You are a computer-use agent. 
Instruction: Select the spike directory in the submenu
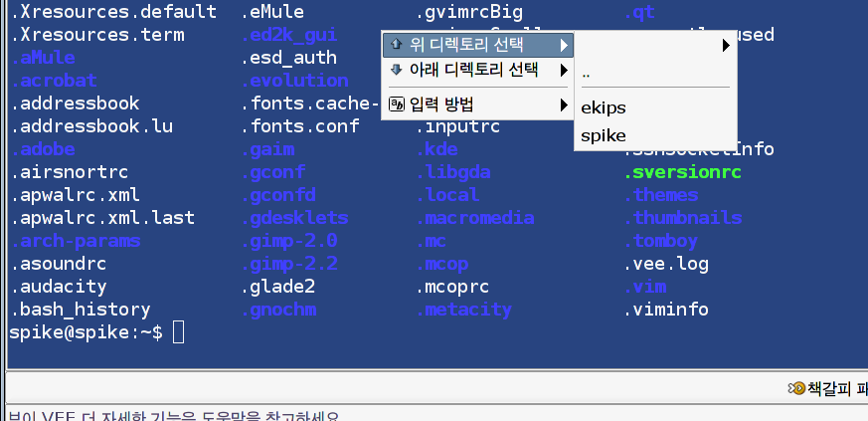[603, 135]
